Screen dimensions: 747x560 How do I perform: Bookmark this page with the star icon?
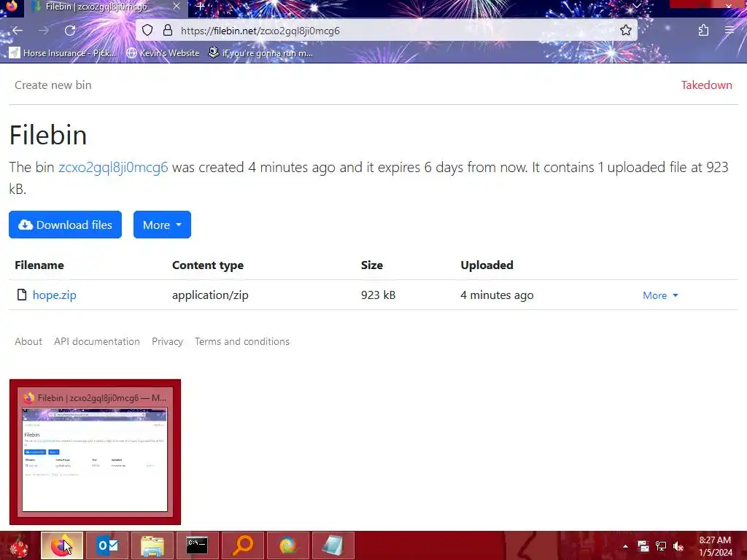[625, 31]
